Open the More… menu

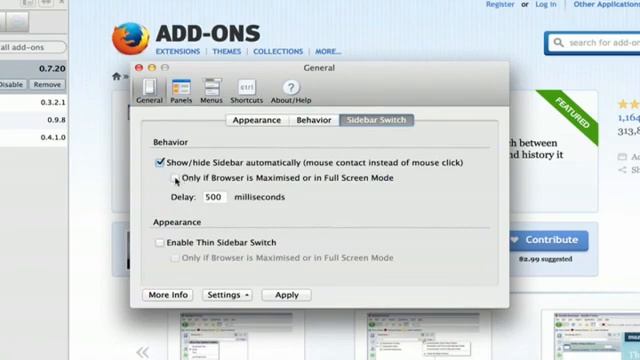click(x=328, y=51)
